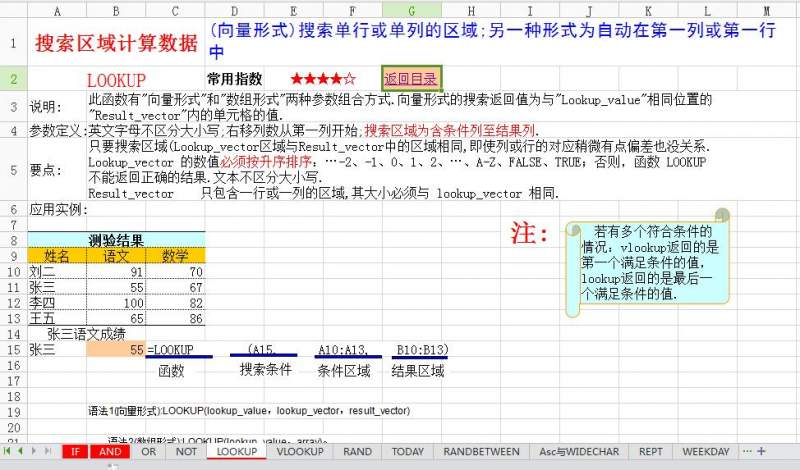The height and width of the screenshot is (470, 800).
Task: Jump to last sheet navigation arrow
Action: click(x=47, y=451)
